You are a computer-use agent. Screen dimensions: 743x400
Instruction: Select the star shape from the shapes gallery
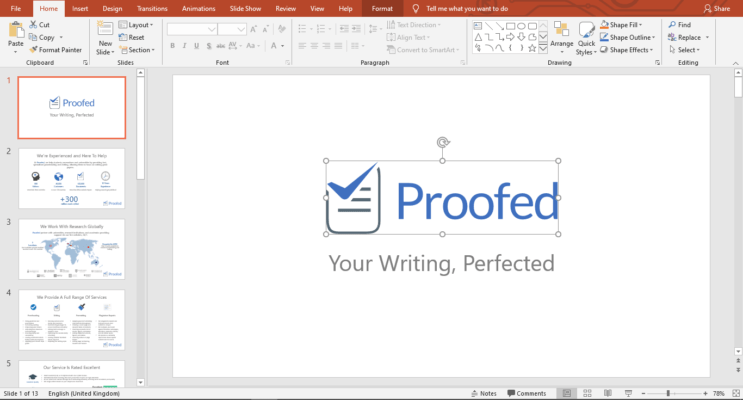[532, 48]
